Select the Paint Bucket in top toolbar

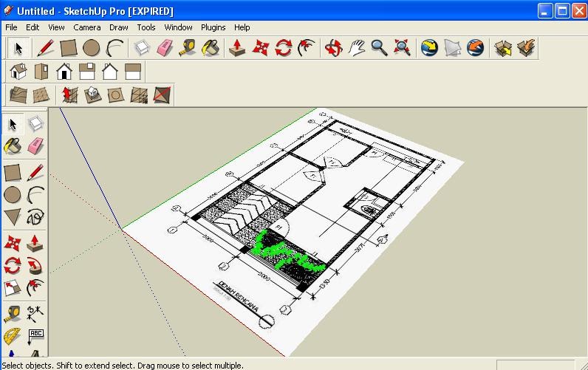[x=211, y=48]
